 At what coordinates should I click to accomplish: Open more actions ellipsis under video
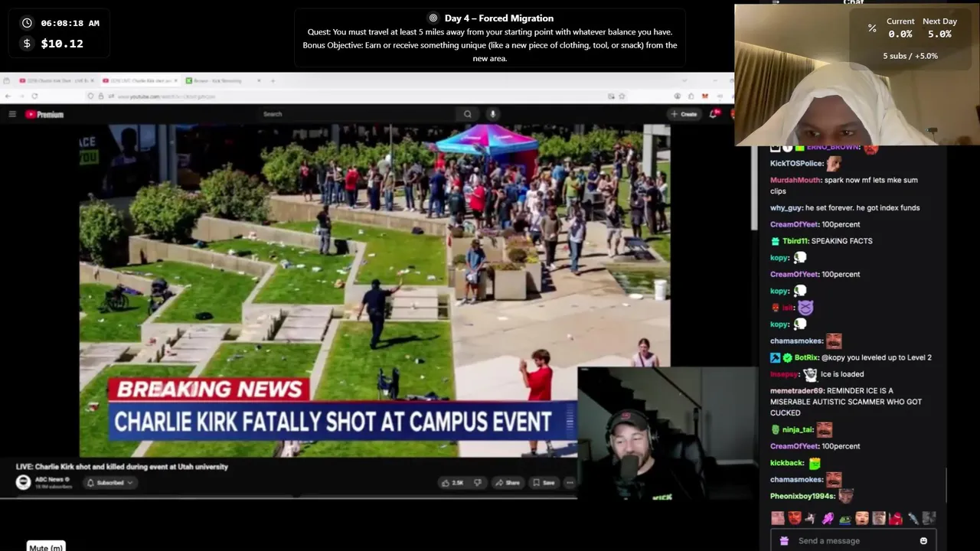[x=570, y=483]
